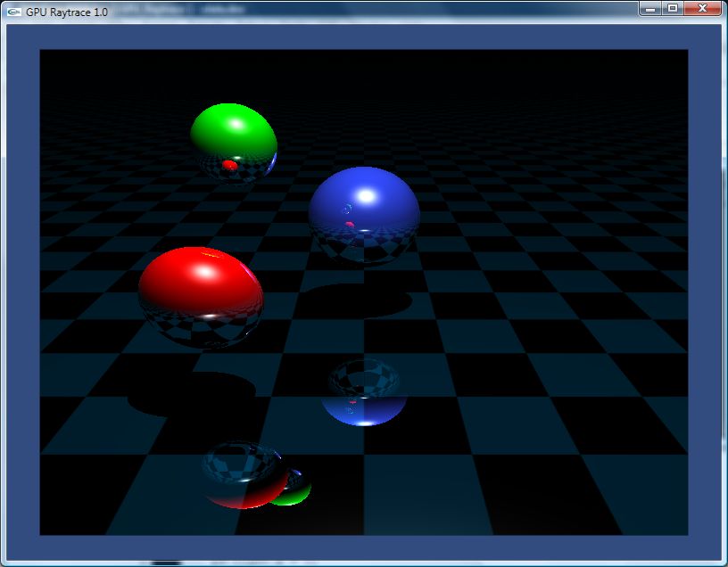Click the GPU Raytrace 1.0 title text
The image size is (728, 567).
(67, 12)
